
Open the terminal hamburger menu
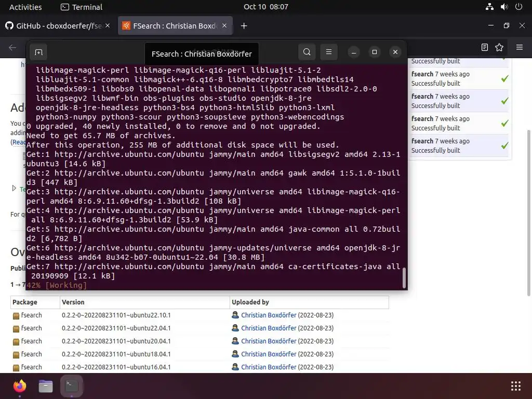[329, 52]
